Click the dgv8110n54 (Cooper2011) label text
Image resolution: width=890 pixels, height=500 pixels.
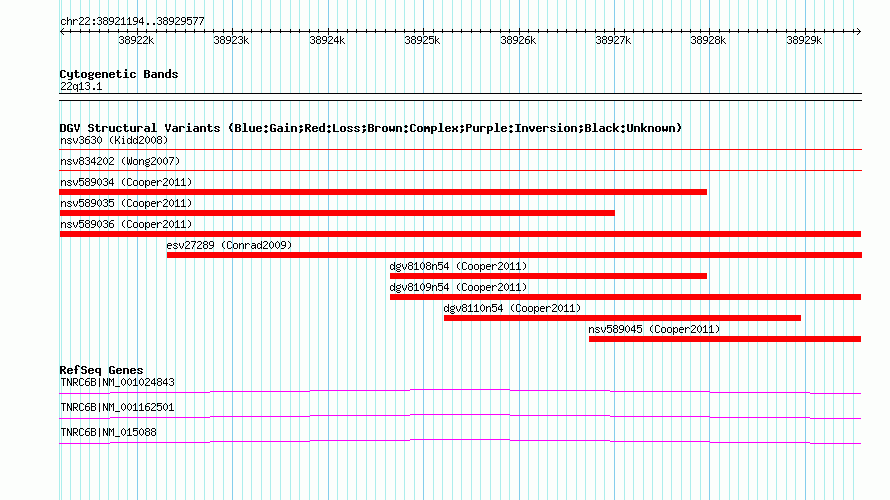coord(513,308)
